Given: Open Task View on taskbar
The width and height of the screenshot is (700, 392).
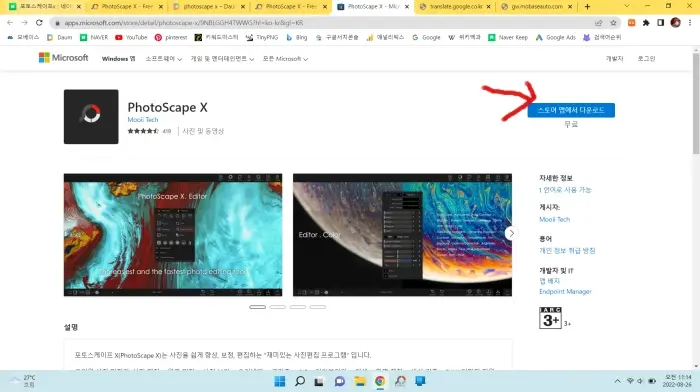Looking at the screenshot, I should pyautogui.click(x=319, y=381).
